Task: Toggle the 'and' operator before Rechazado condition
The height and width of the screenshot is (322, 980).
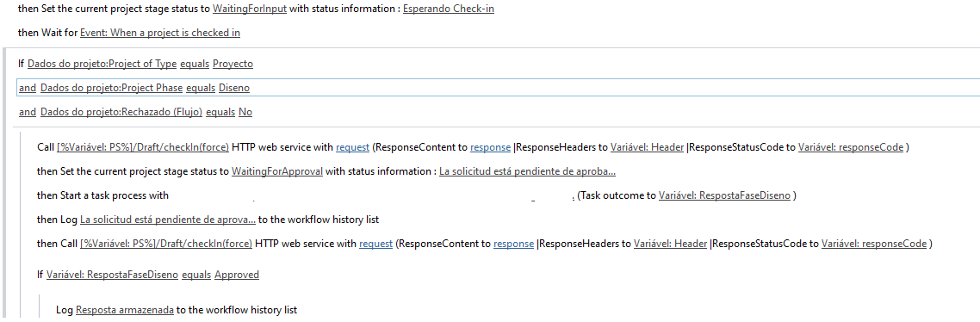Action: pos(28,113)
